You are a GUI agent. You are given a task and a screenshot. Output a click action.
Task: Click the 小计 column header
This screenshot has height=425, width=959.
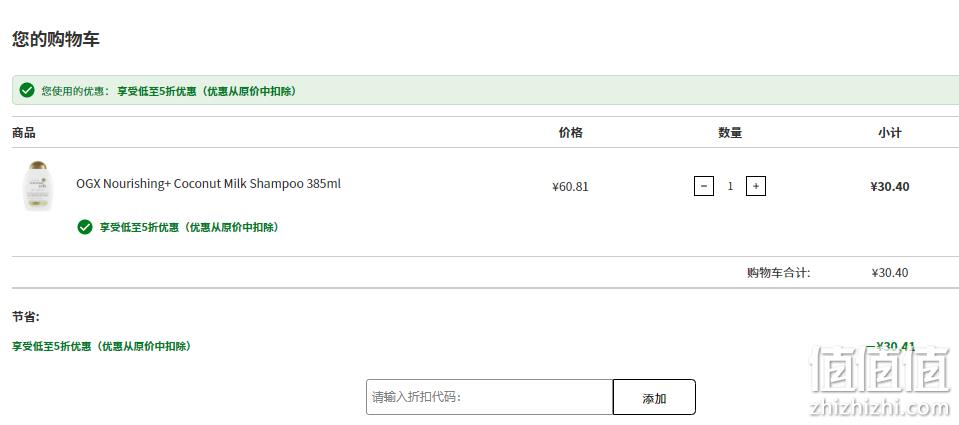[890, 133]
